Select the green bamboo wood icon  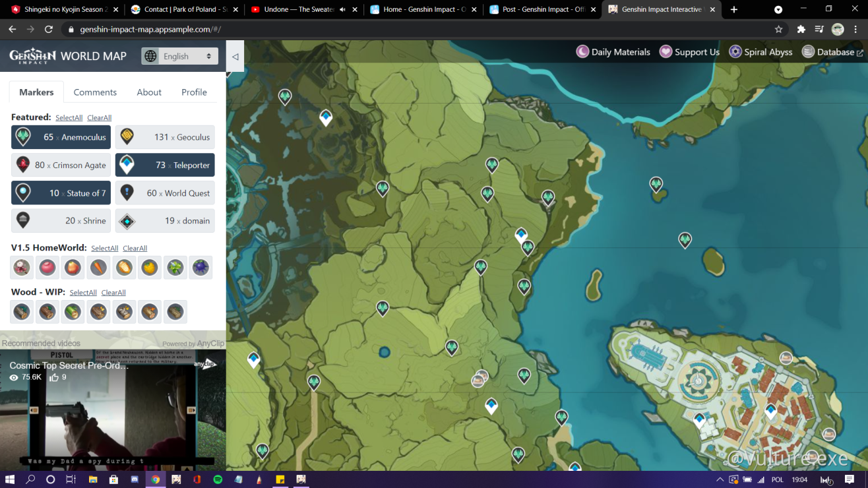(73, 312)
